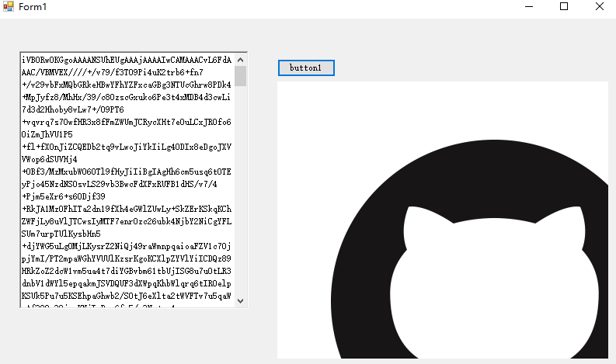Click the text line starting with ZWFjLy8uVlJTC
The height and width of the screenshot is (364, 616).
pyautogui.click(x=127, y=221)
